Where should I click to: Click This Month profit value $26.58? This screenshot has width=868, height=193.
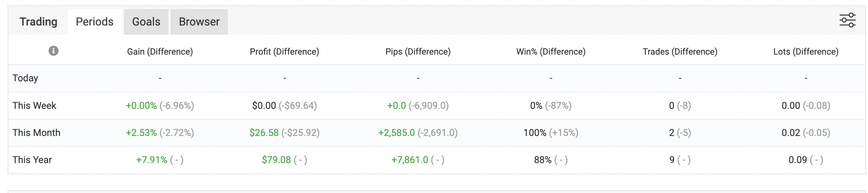[264, 133]
